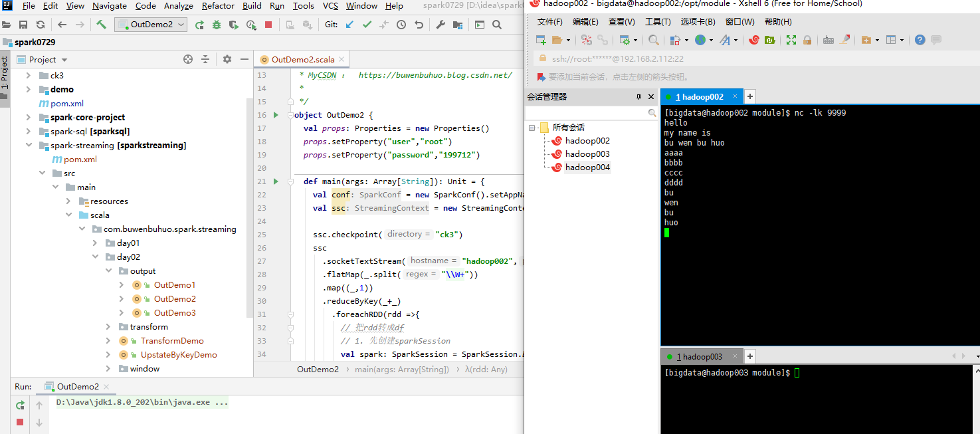Click the run gutter arrow at main
This screenshot has width=980, height=434.
coord(276,181)
